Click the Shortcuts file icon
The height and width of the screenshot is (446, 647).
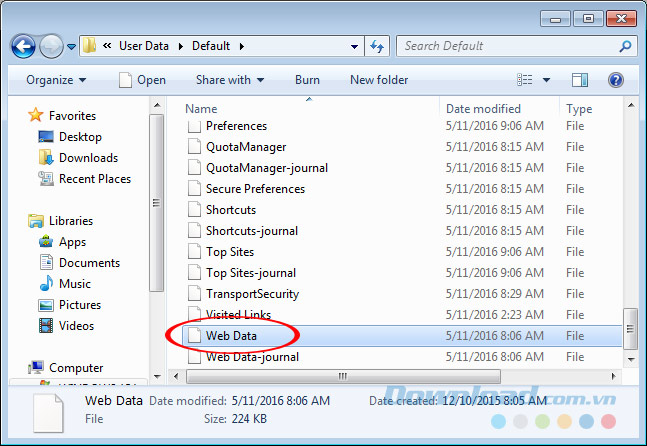coord(194,210)
